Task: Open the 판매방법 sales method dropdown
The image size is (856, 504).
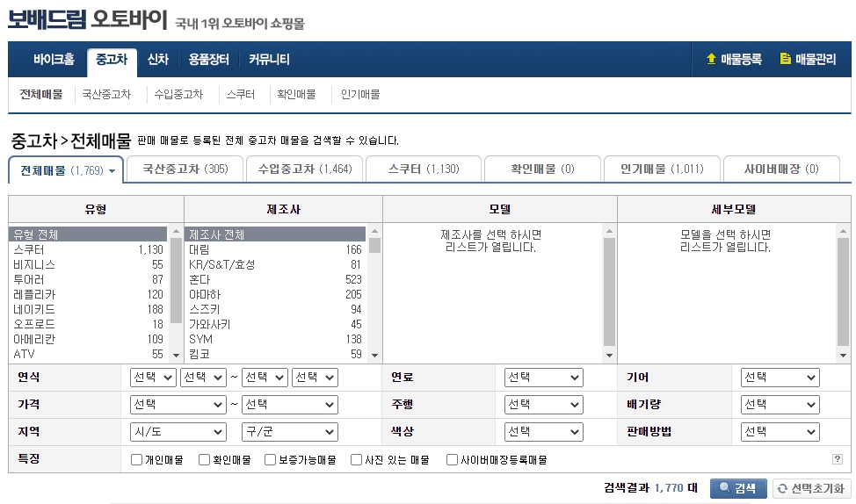Action: pos(780,432)
